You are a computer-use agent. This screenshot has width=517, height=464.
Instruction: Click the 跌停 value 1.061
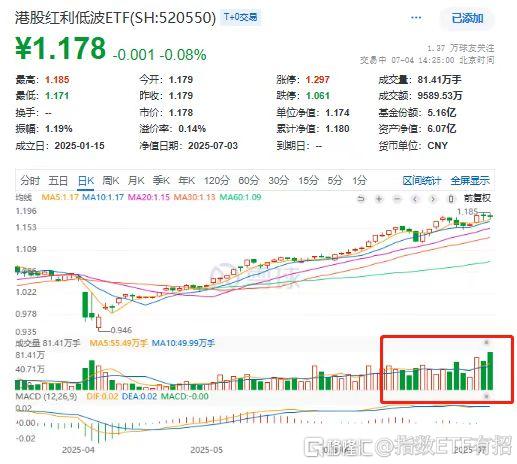(318, 96)
